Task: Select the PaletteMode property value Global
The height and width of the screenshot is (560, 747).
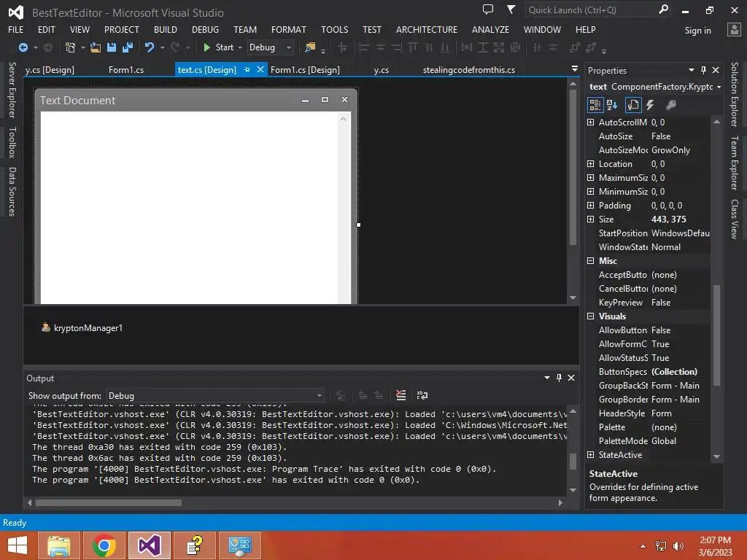Action: point(664,441)
